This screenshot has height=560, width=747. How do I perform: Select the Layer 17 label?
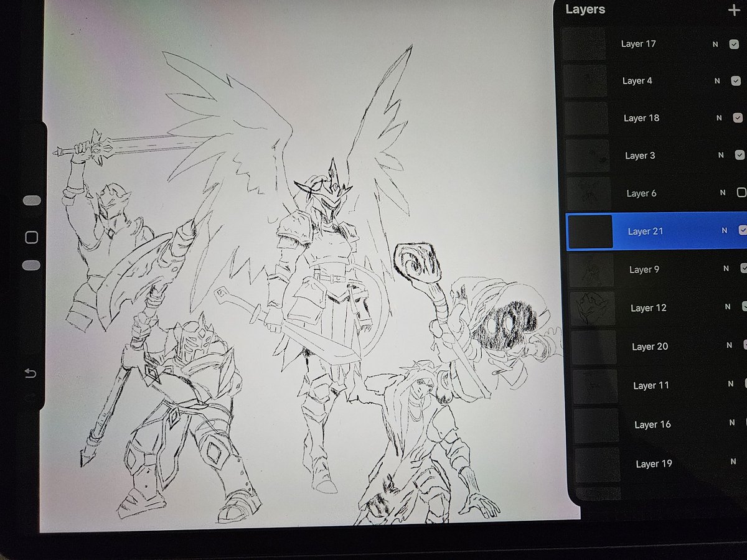638,44
